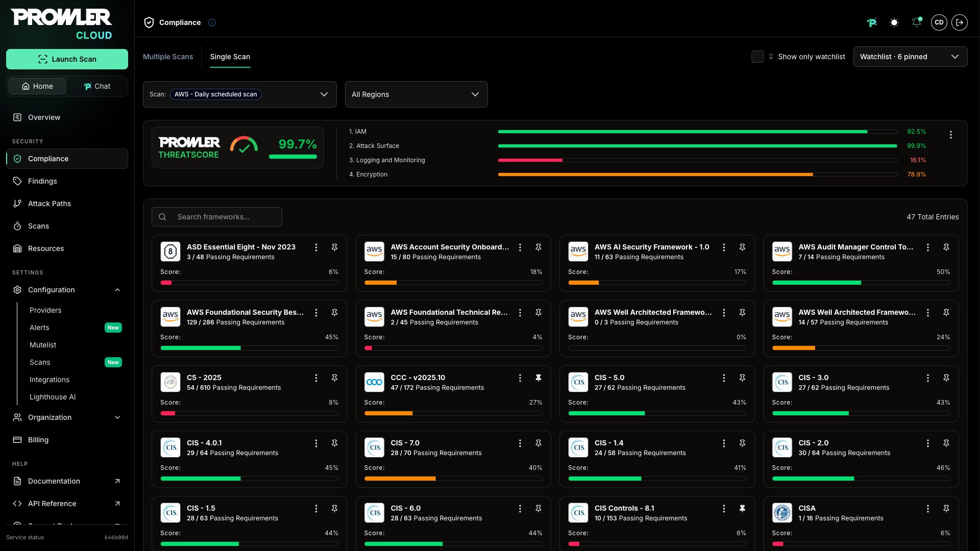
Task: Open options menu for CIS - 5.0 card
Action: pyautogui.click(x=724, y=378)
